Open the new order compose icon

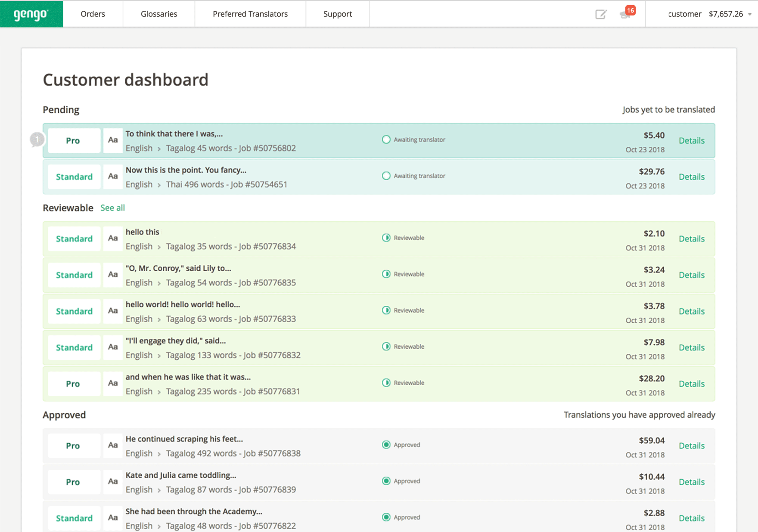click(x=600, y=14)
